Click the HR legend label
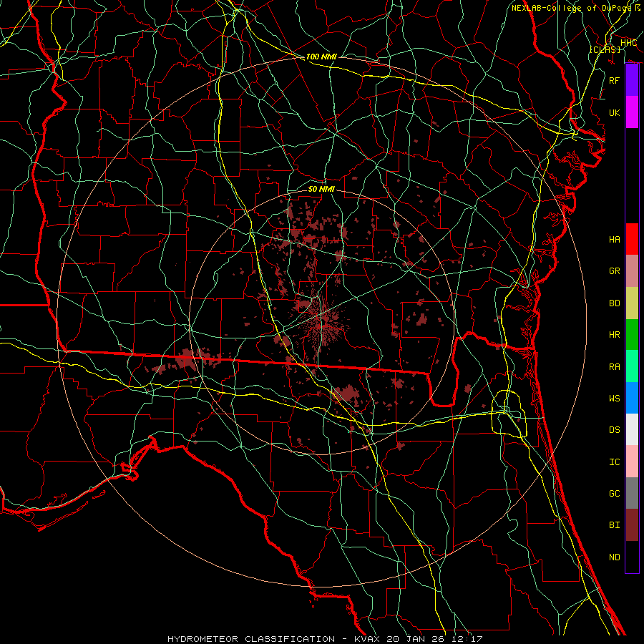The height and width of the screenshot is (644, 644). tap(614, 335)
